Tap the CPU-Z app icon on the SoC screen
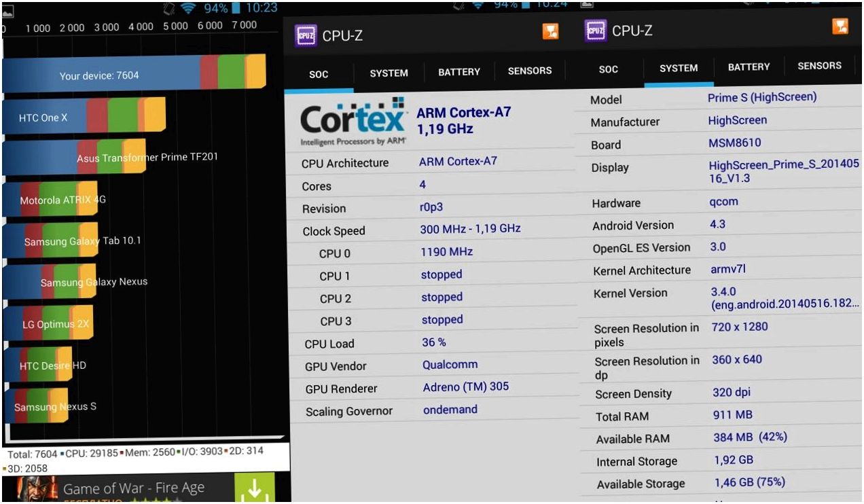 pyautogui.click(x=306, y=35)
